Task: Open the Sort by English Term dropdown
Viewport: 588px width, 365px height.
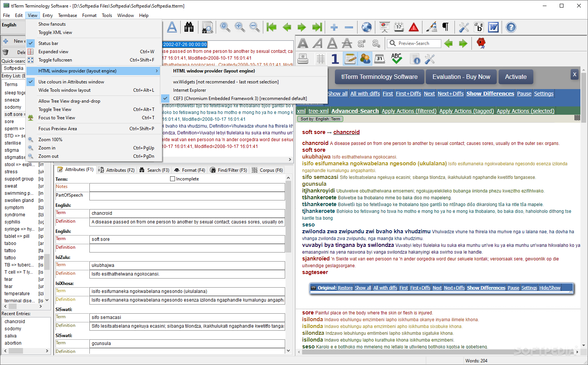Action: [x=320, y=119]
